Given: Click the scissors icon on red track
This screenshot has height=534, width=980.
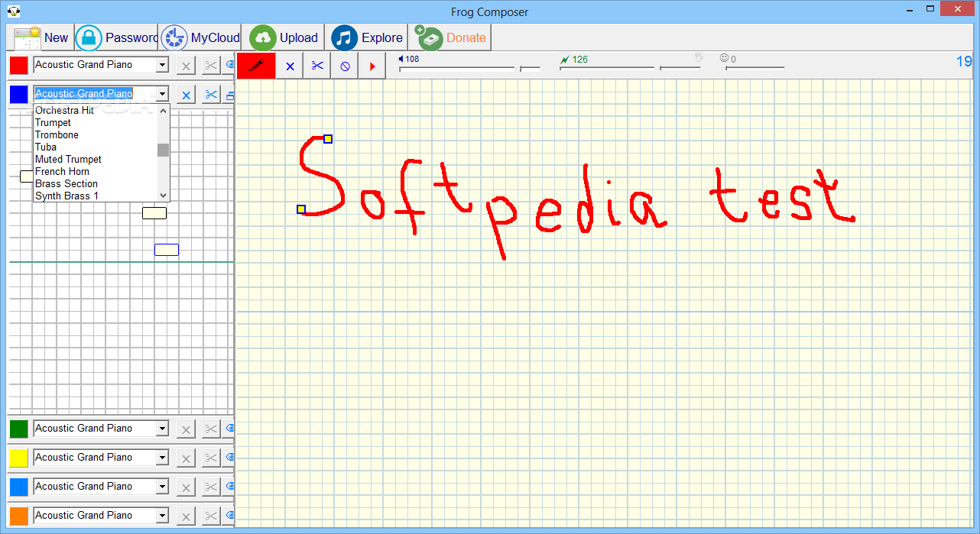Looking at the screenshot, I should [x=211, y=66].
